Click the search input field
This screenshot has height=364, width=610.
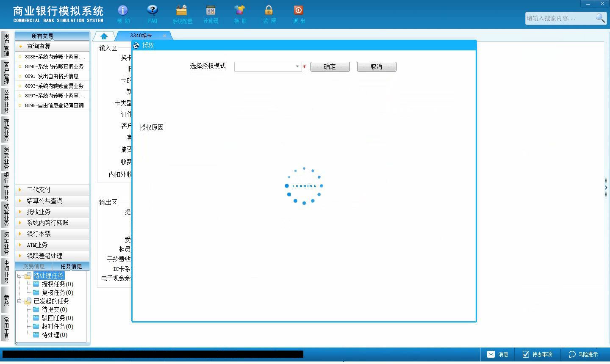560,18
